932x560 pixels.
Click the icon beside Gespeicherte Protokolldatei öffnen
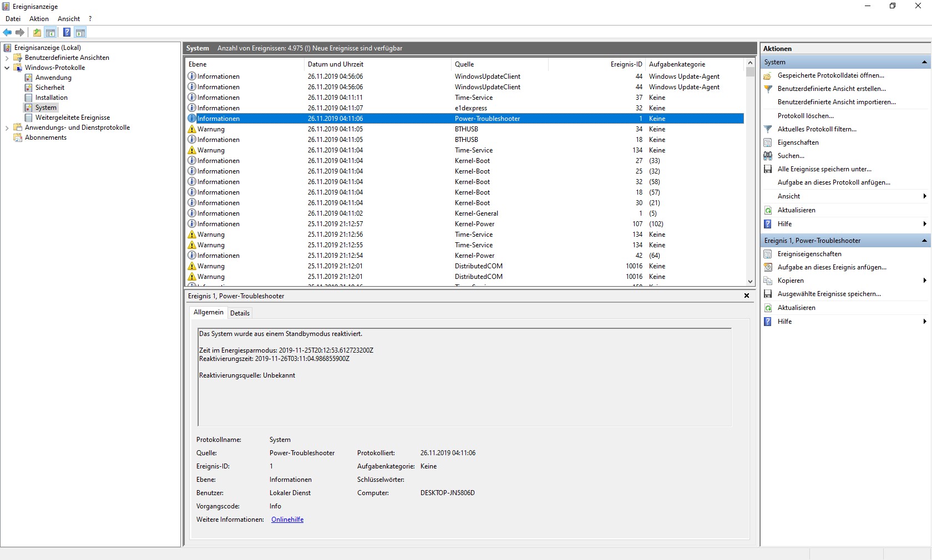coord(768,75)
